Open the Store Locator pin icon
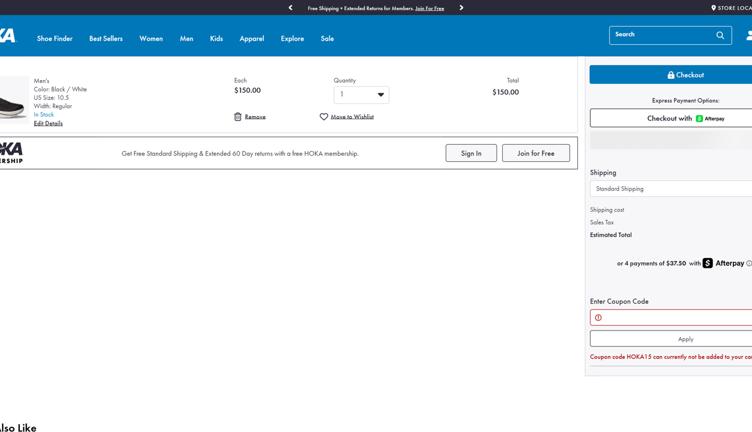Screen dimensions: 752x432 coord(713,8)
